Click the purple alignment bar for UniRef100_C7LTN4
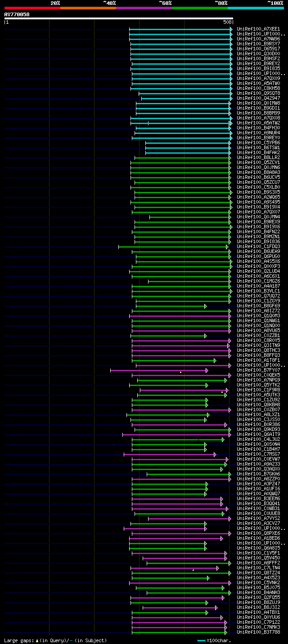 pyautogui.click(x=175, y=568)
